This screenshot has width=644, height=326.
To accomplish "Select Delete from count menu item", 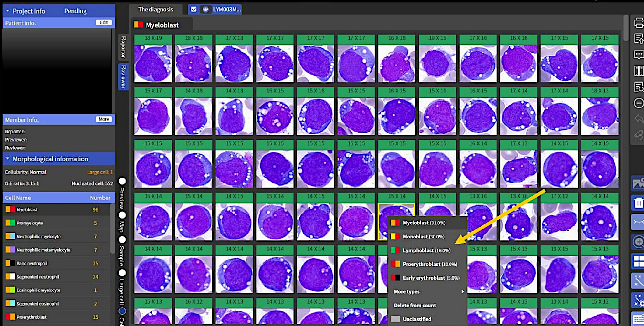I will click(x=428, y=305).
